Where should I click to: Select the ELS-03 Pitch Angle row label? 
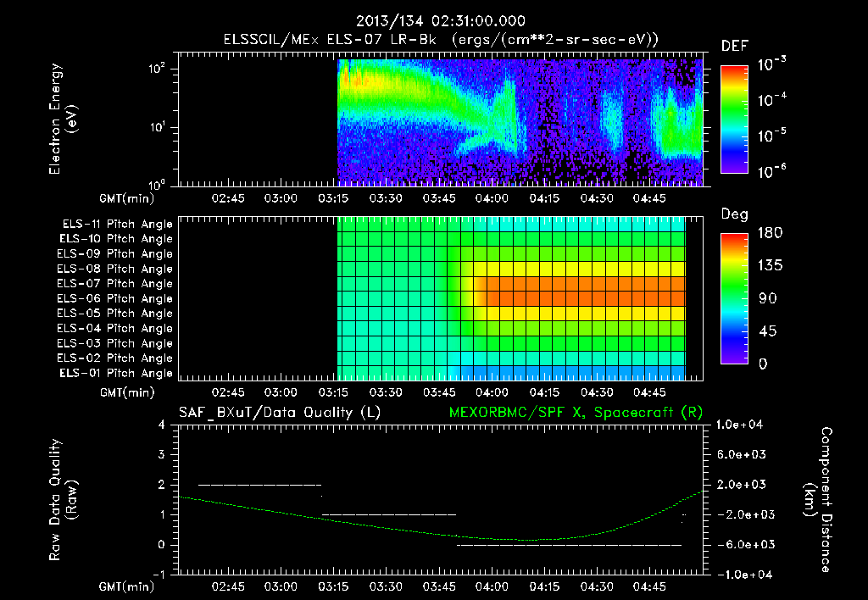click(x=114, y=343)
